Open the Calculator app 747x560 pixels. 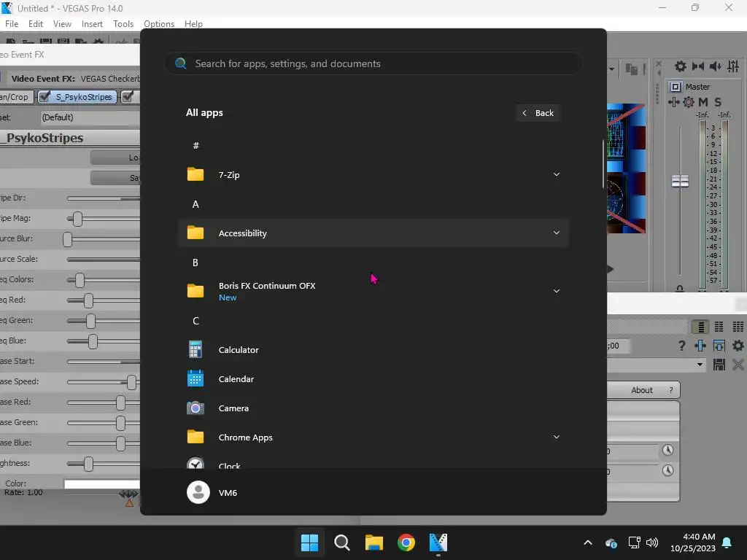click(x=373, y=350)
